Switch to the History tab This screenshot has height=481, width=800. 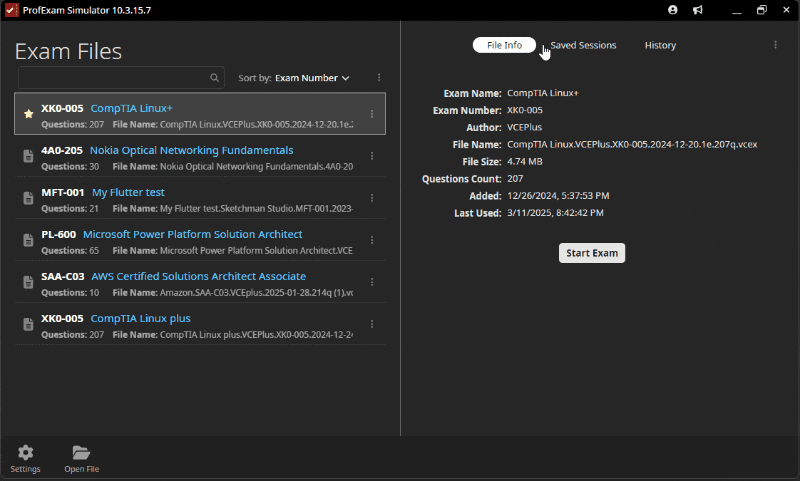pos(660,45)
